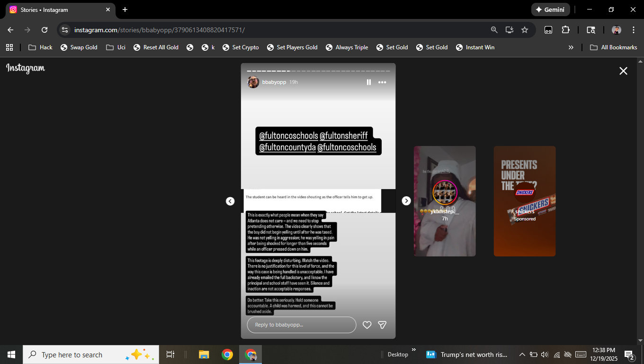This screenshot has height=364, width=644.
Task: Open the bbabyopp profile username link
Action: 274,82
